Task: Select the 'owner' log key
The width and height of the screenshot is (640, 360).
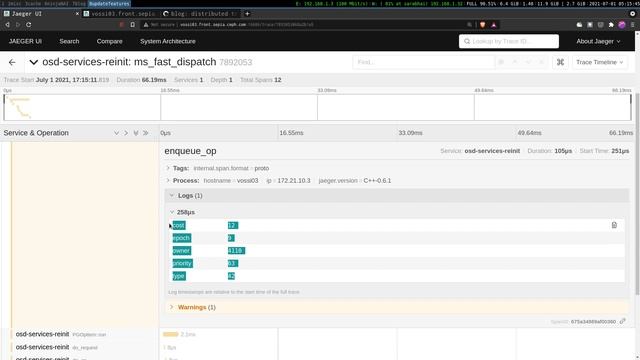Action: (182, 251)
